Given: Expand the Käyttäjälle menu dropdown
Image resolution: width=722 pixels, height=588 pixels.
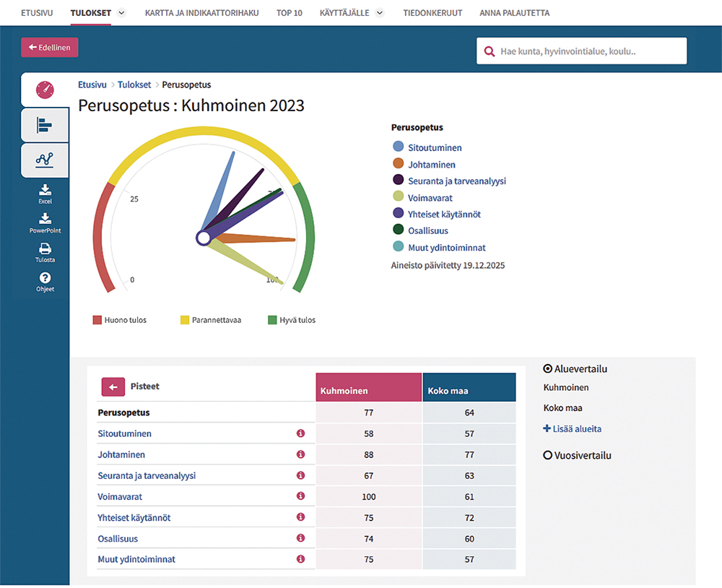Looking at the screenshot, I should pos(380,13).
